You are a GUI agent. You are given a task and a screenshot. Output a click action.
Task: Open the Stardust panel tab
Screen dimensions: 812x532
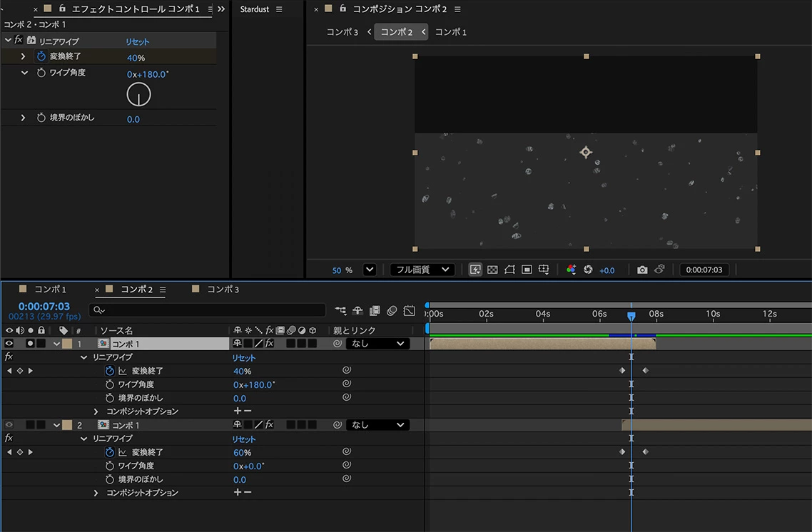pos(254,9)
